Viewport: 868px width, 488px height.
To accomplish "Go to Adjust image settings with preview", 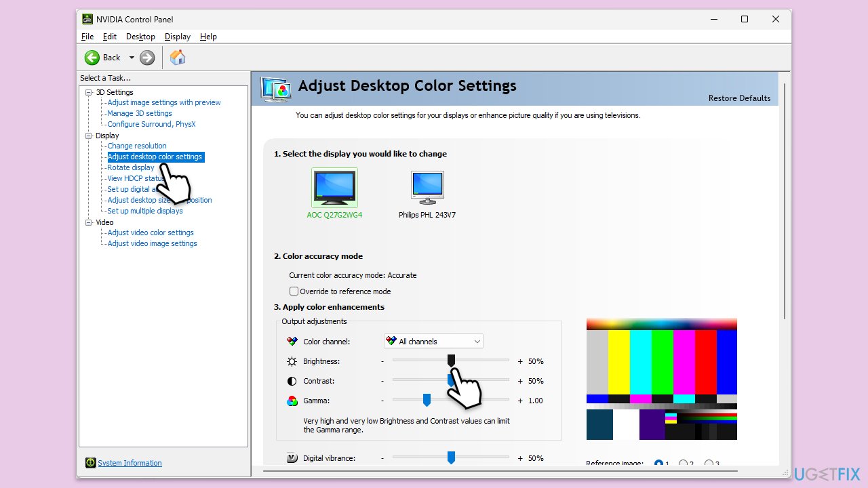I will [x=164, y=102].
